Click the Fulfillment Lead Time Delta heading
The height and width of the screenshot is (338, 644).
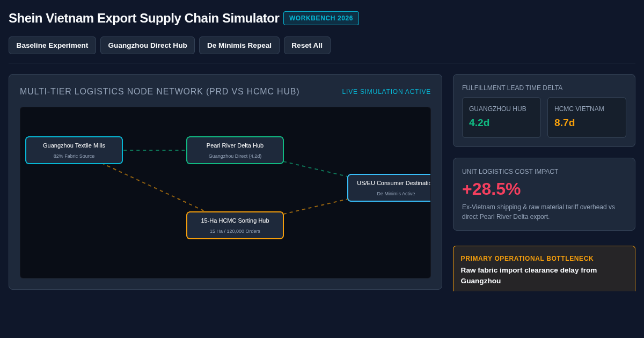[x=512, y=88]
